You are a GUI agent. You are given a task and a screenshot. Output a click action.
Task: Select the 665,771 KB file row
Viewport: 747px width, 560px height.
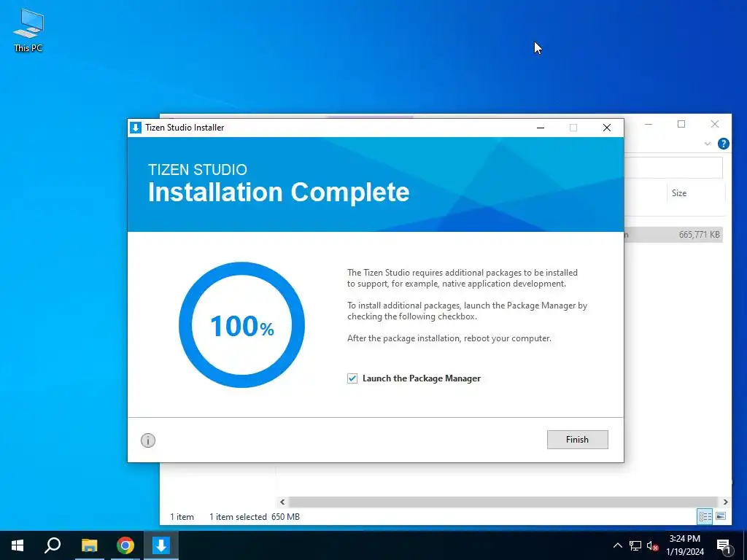point(673,234)
